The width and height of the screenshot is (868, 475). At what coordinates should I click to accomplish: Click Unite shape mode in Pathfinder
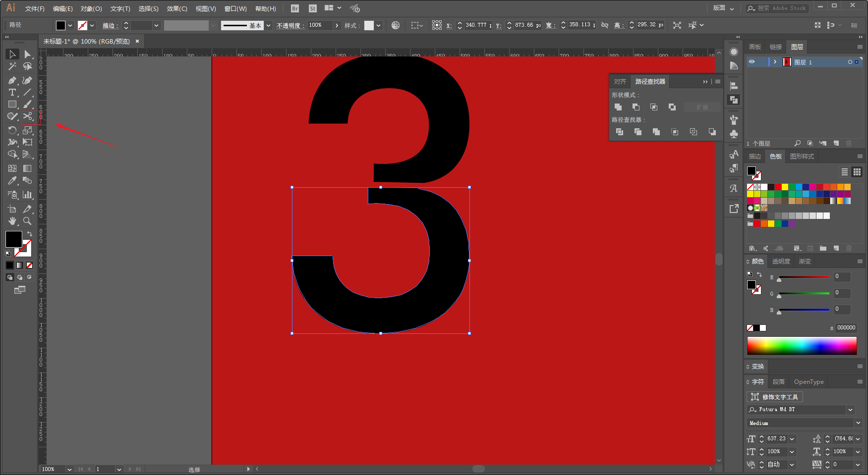[618, 107]
